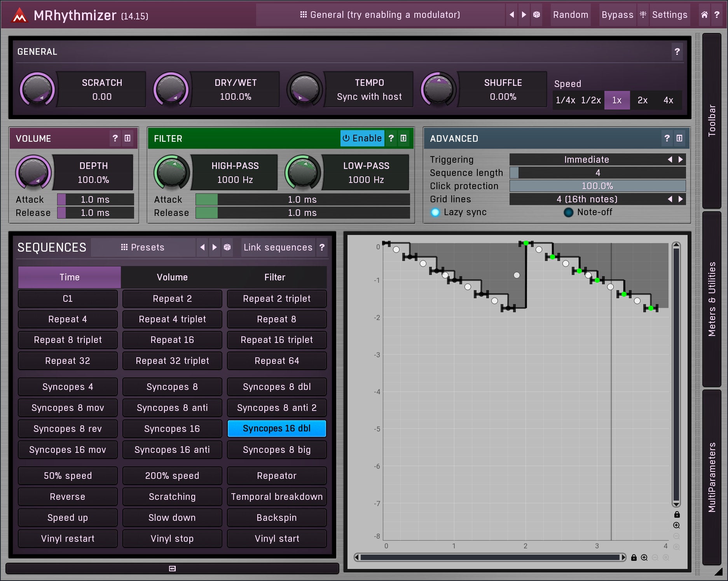Click the vertical lock icon beside graph
This screenshot has width=728, height=581.
click(677, 515)
